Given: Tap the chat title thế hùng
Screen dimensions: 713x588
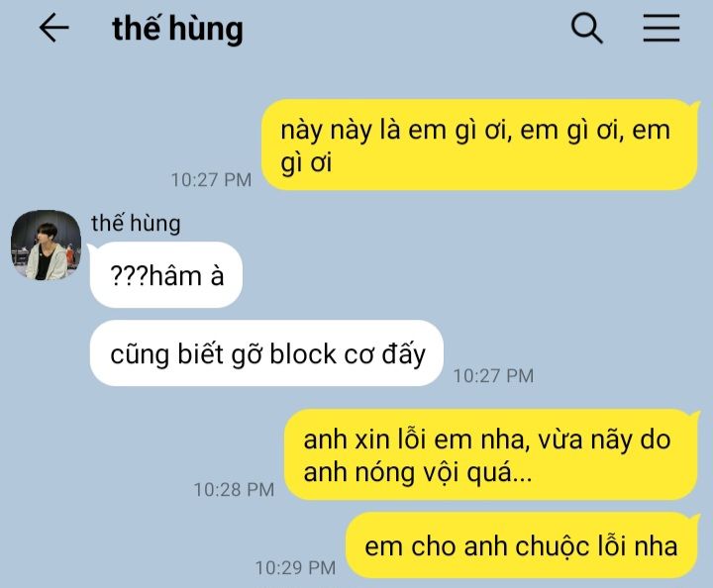Looking at the screenshot, I should [x=177, y=29].
